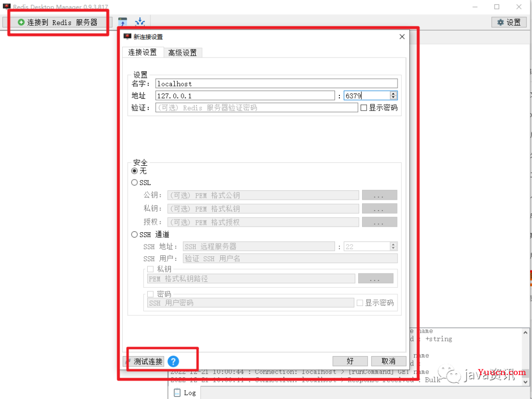Open the Log tab at bottom
532x399 pixels.
click(185, 393)
